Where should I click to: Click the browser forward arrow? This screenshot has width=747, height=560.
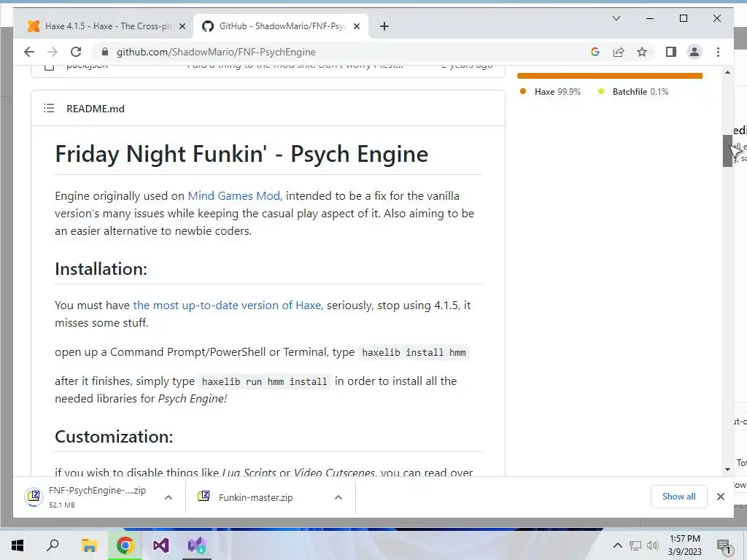[53, 52]
